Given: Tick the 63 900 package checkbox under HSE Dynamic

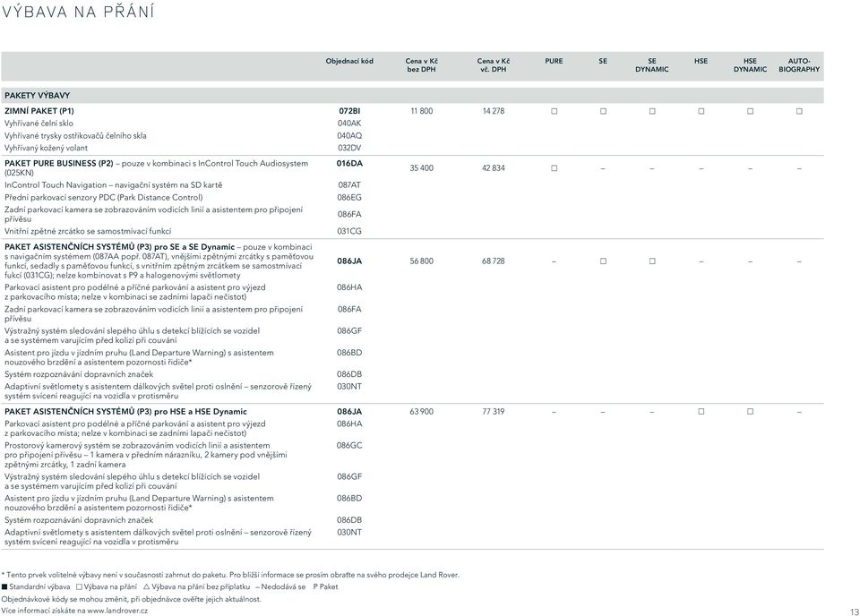Looking at the screenshot, I should pyautogui.click(x=751, y=412).
